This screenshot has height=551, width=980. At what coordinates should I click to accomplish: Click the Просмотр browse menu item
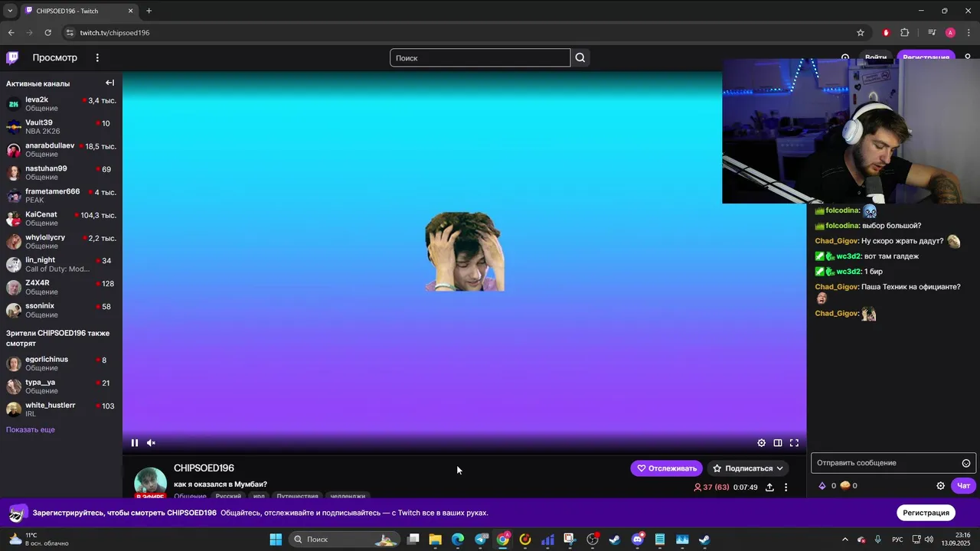[54, 57]
